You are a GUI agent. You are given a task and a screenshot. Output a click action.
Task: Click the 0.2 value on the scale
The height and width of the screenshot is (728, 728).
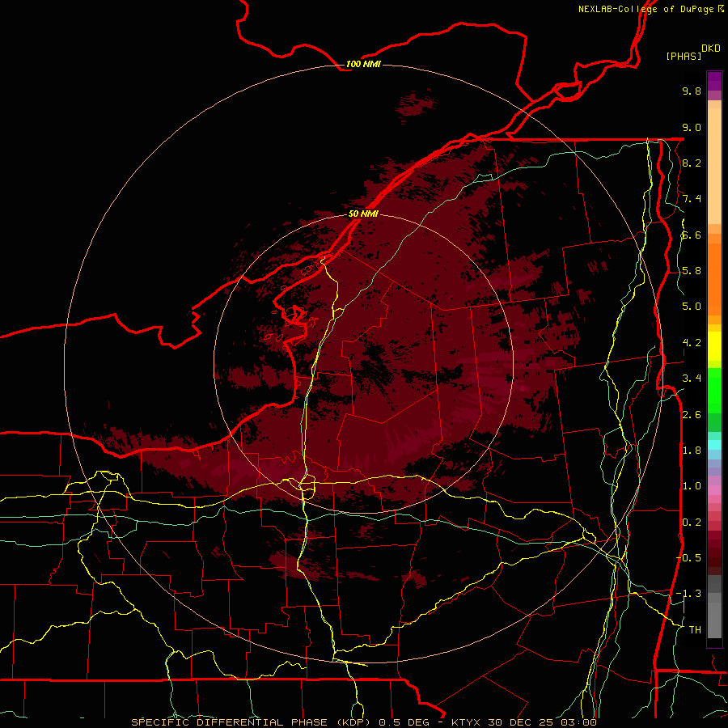692,523
